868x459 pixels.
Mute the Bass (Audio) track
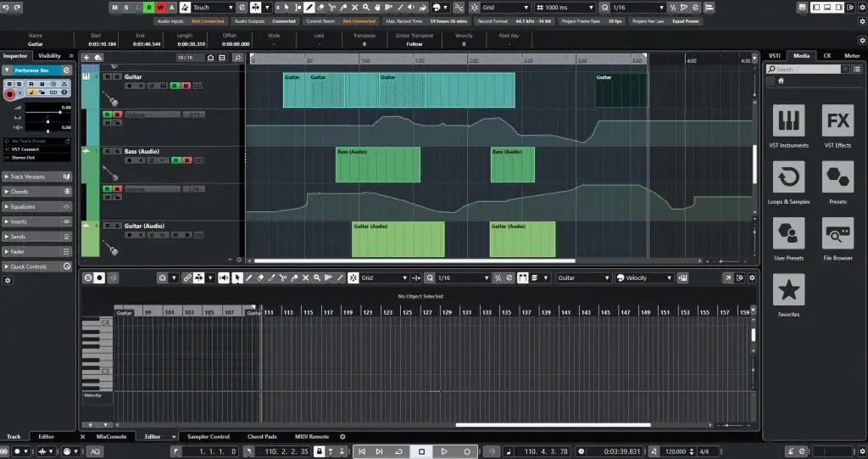click(x=108, y=152)
